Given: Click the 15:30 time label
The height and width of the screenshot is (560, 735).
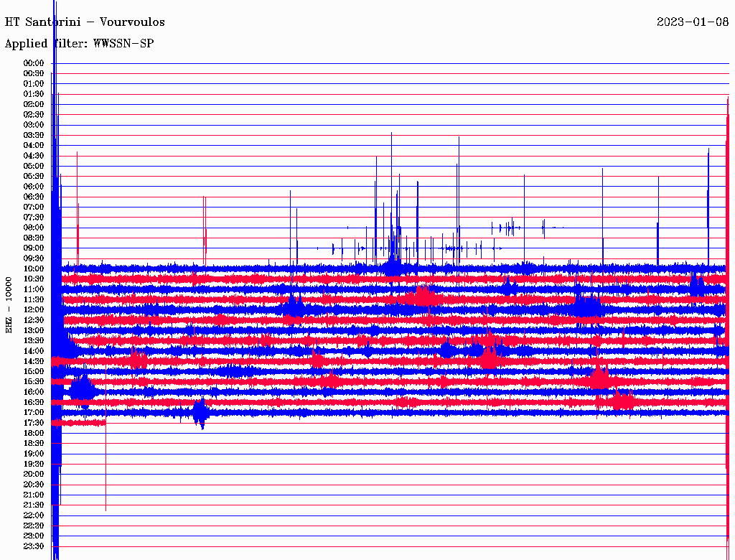Looking at the screenshot, I should (x=34, y=382).
